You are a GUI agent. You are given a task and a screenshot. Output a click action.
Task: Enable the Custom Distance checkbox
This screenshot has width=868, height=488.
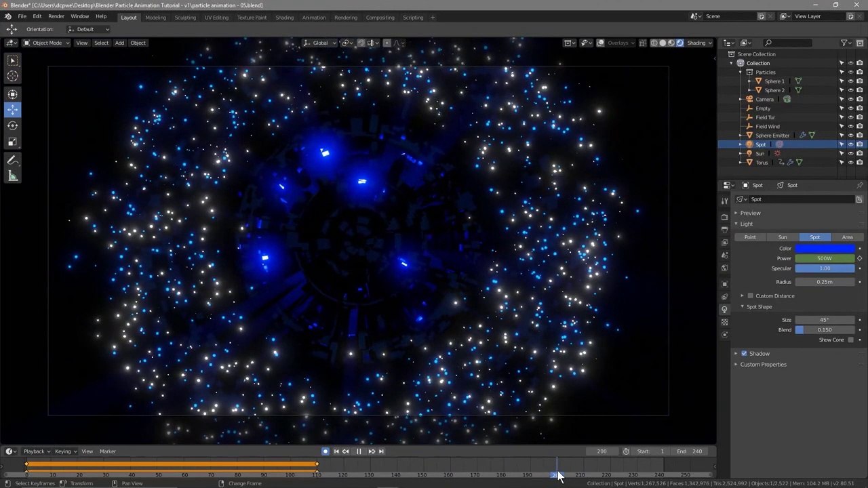point(750,296)
